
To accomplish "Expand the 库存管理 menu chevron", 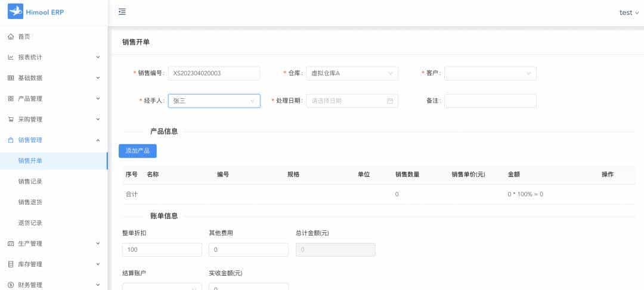I will (x=98, y=264).
